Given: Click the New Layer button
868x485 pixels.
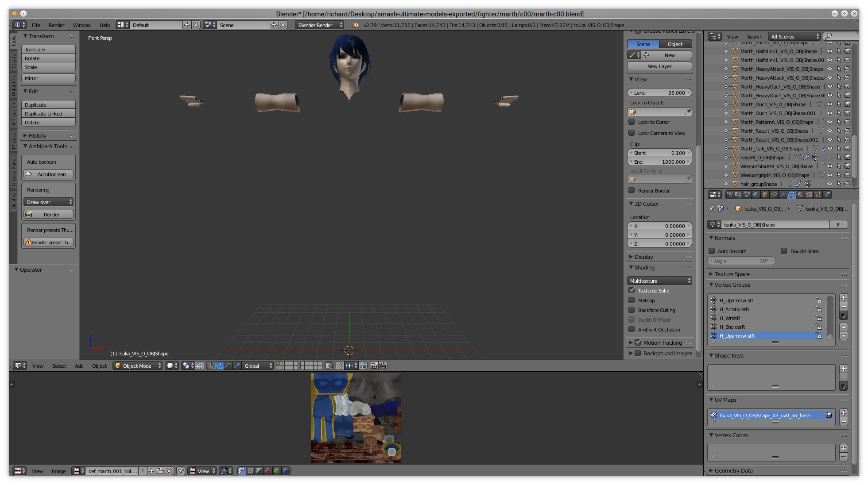Looking at the screenshot, I should 659,66.
